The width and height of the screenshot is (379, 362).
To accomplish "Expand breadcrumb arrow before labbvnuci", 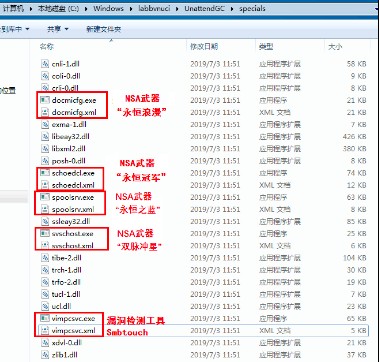I will click(x=131, y=8).
